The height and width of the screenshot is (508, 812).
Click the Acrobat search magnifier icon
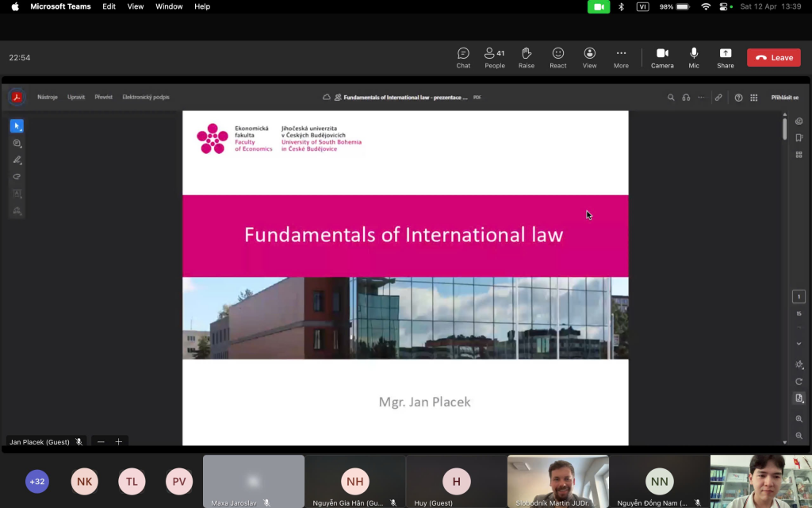pyautogui.click(x=671, y=98)
